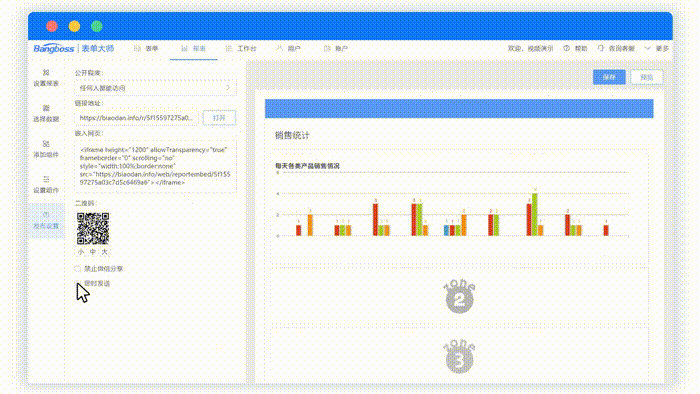Select the 大 QR code size
Viewport: 700px width, 394px height.
104,252
